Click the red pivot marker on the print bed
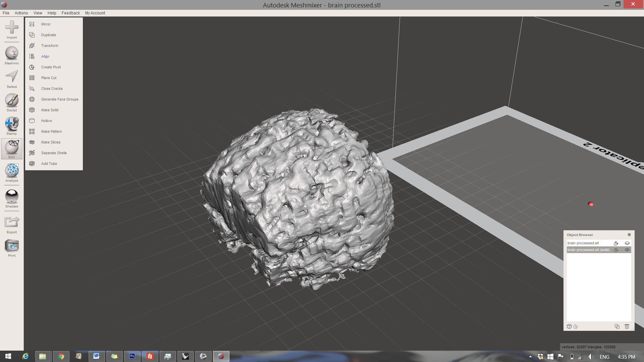The width and height of the screenshot is (644, 362). tap(591, 204)
